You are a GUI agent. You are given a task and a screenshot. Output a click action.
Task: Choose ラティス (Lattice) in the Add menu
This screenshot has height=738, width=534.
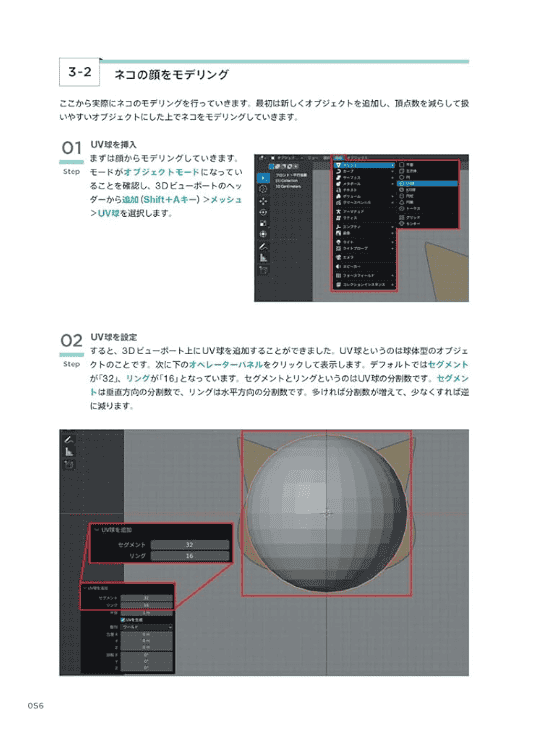point(364,218)
